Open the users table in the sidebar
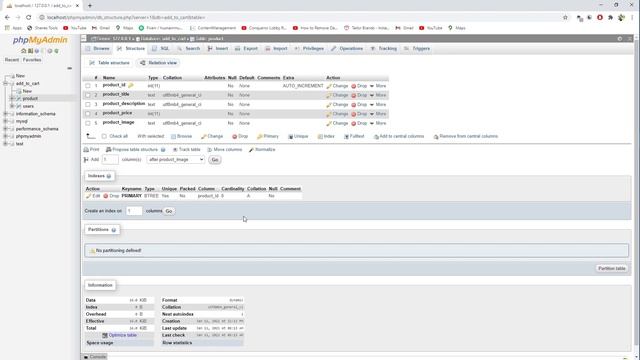 [28, 106]
